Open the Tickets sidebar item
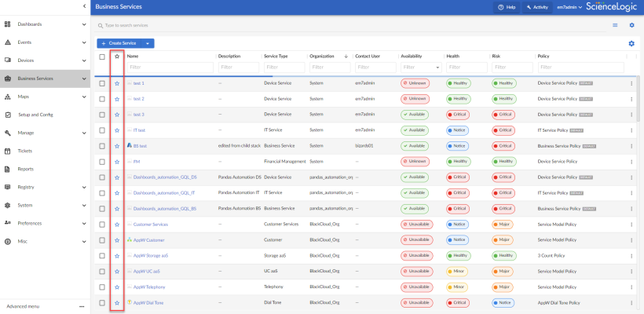The width and height of the screenshot is (644, 314). (46, 151)
